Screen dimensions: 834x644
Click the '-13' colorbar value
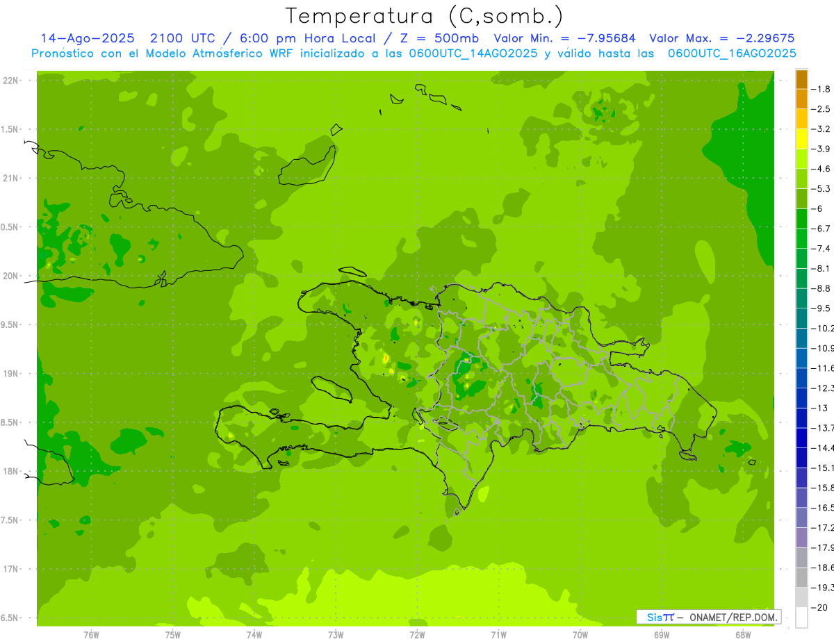(x=820, y=408)
